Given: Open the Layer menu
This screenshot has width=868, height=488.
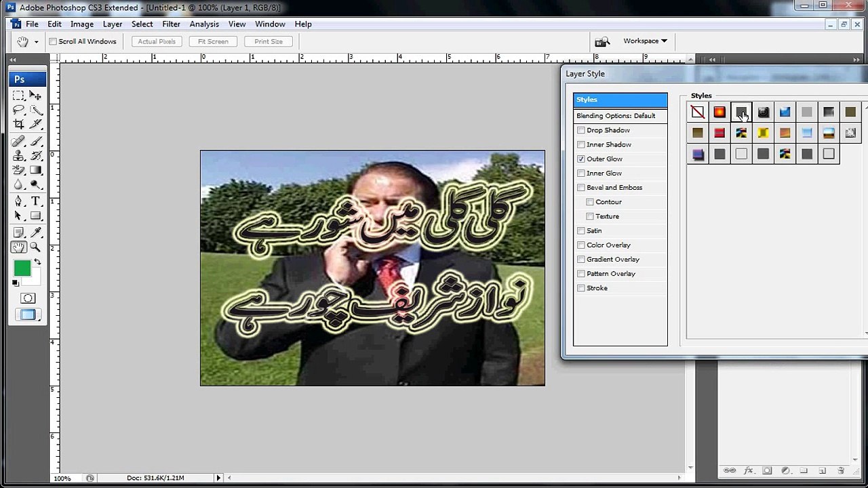Looking at the screenshot, I should click(113, 24).
